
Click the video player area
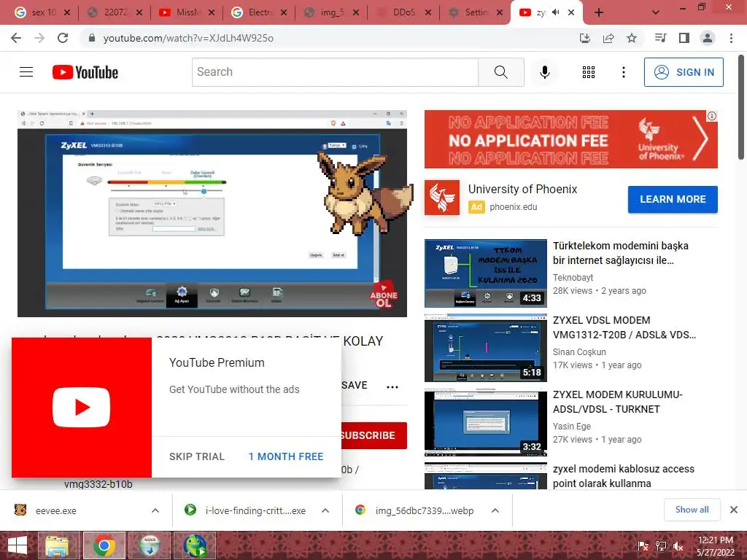pyautogui.click(x=212, y=214)
